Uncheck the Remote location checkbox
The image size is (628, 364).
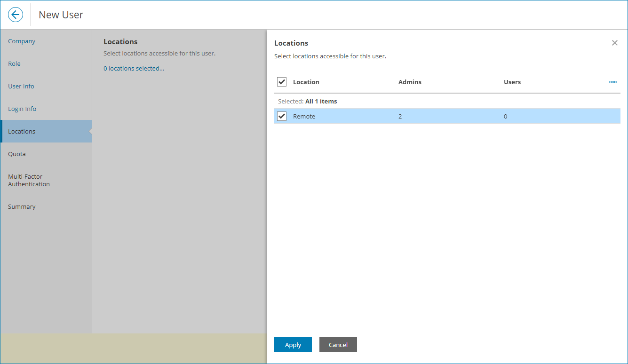[x=282, y=116]
